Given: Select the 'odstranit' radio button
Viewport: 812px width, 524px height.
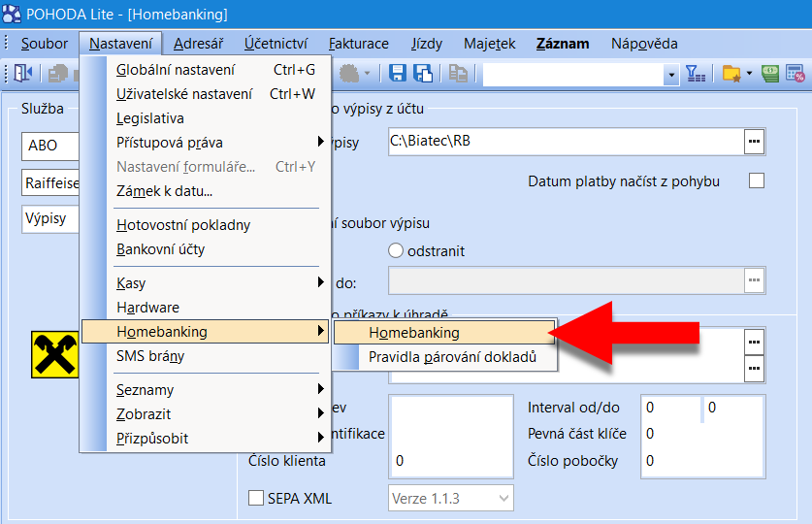Looking at the screenshot, I should click(x=396, y=250).
